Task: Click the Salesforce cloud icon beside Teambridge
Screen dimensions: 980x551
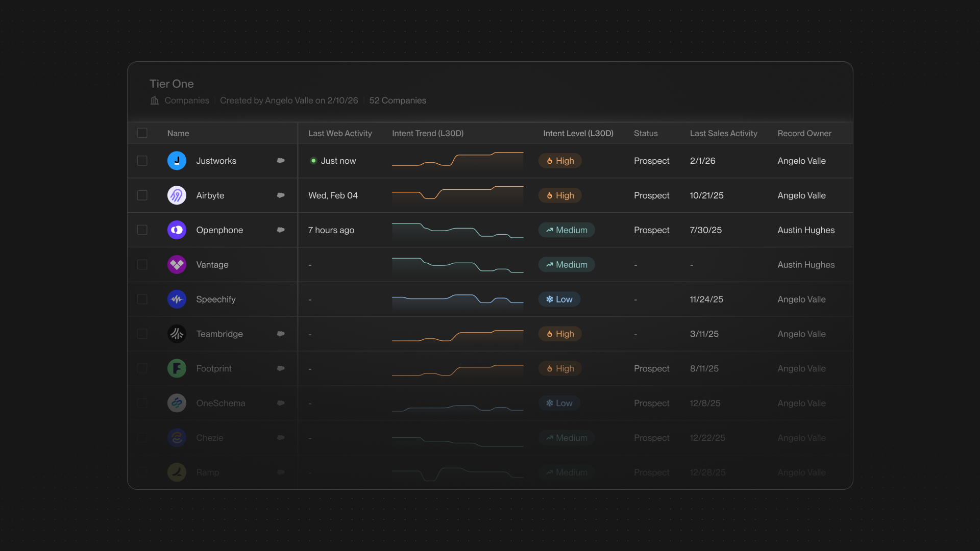Action: click(281, 334)
